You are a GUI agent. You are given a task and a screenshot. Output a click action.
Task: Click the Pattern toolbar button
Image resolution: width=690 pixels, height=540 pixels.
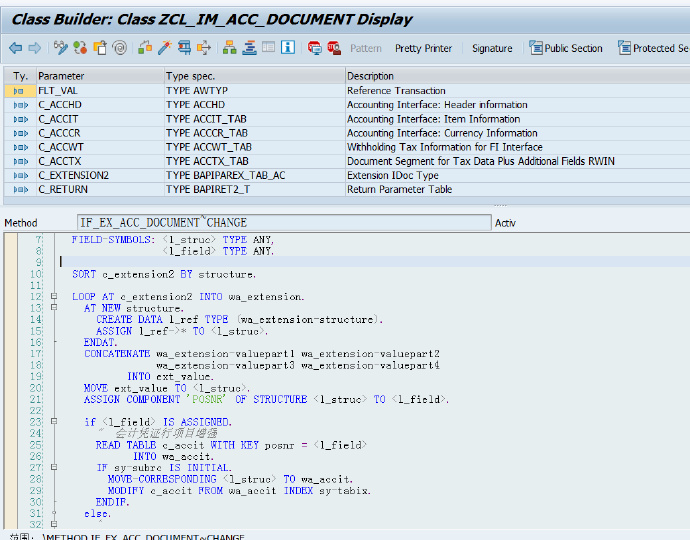click(x=366, y=48)
